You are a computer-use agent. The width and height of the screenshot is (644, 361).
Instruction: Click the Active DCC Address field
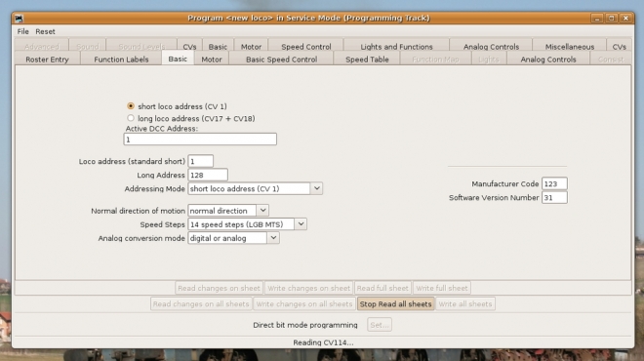click(x=200, y=140)
